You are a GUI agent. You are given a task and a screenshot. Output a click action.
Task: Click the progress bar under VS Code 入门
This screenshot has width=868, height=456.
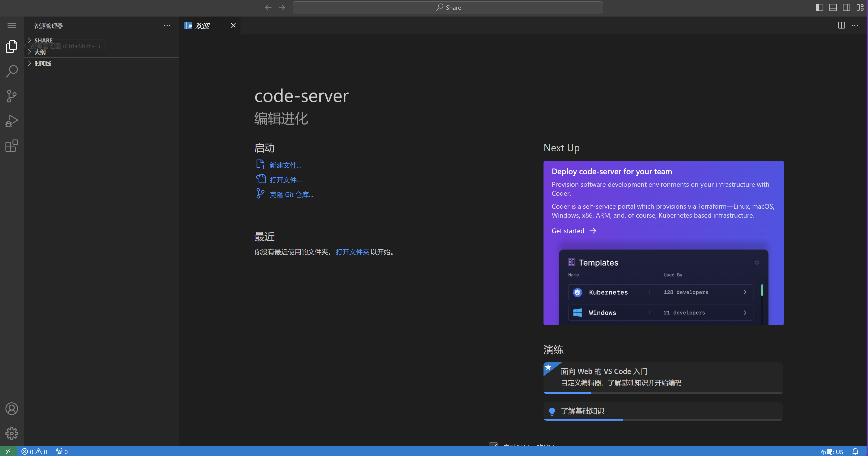[663, 393]
